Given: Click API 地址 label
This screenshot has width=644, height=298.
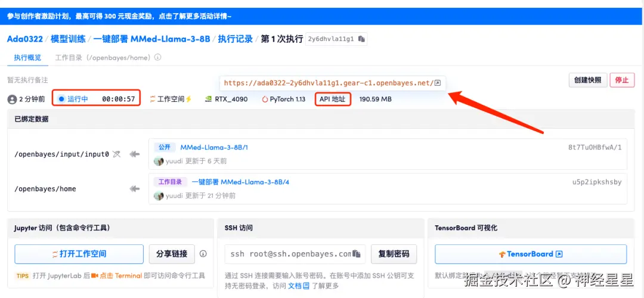Looking at the screenshot, I should (333, 99).
